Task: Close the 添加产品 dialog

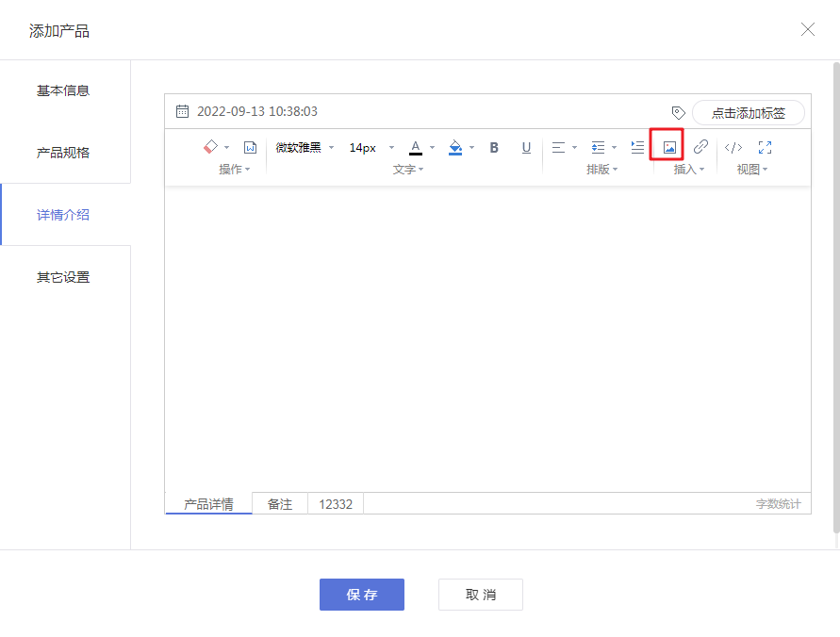Action: [808, 29]
